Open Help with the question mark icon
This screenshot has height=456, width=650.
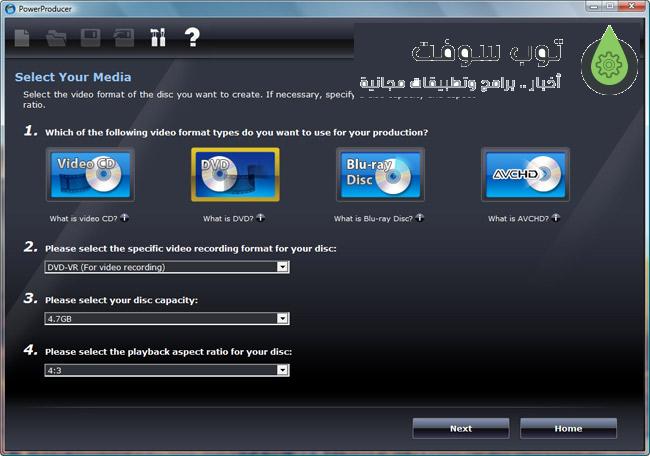[x=192, y=37]
